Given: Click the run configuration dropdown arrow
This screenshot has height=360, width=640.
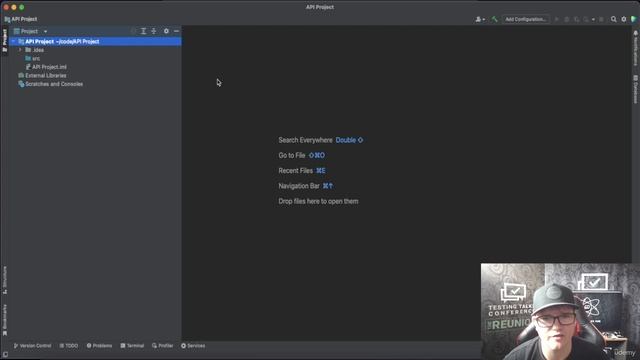Looking at the screenshot, I should pos(593,19).
